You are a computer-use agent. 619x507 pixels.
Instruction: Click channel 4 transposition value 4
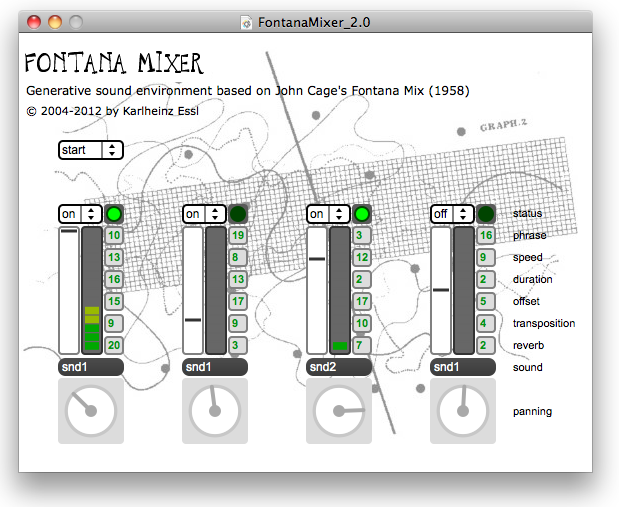486,323
